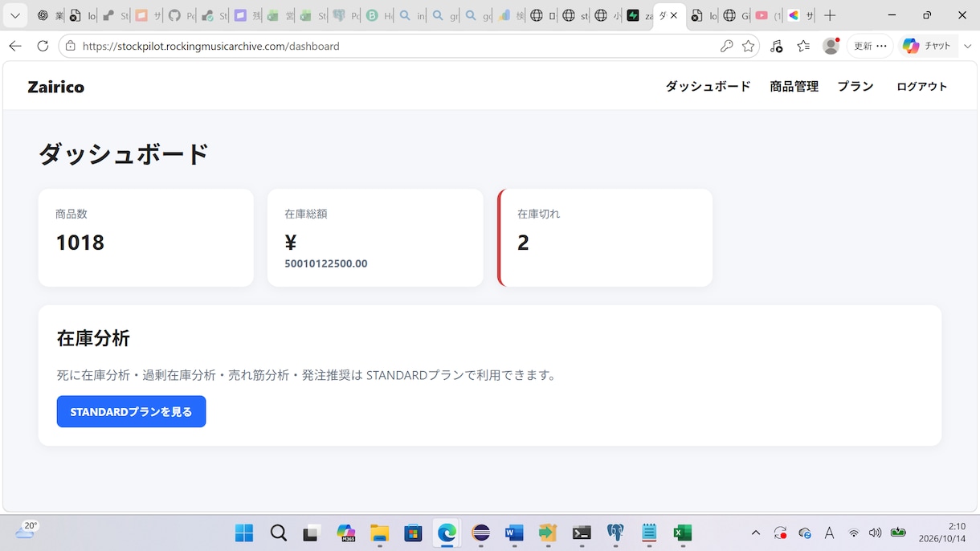View site information icon beside the URL
This screenshot has width=980, height=551.
[71, 46]
